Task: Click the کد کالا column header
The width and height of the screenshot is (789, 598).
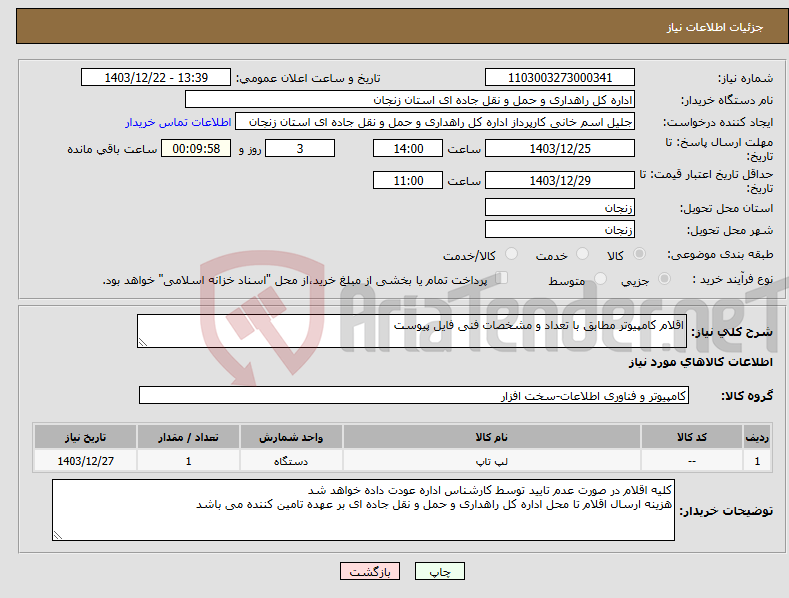Action: pyautogui.click(x=692, y=437)
